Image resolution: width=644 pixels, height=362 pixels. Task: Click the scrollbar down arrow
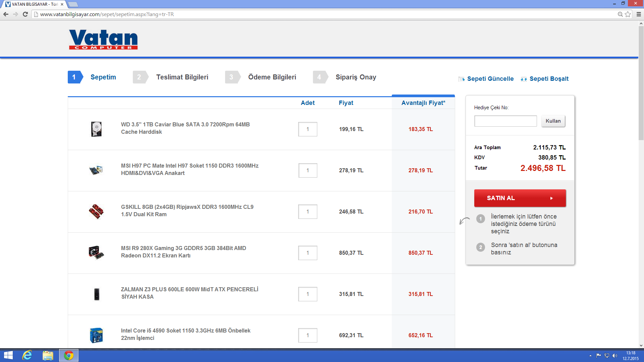(641, 346)
